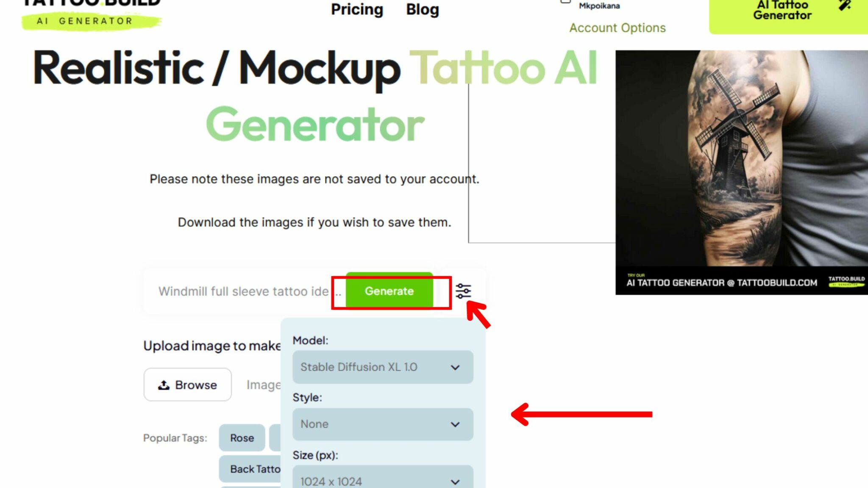Click the green Generate button
The height and width of the screenshot is (488, 868).
tap(389, 291)
